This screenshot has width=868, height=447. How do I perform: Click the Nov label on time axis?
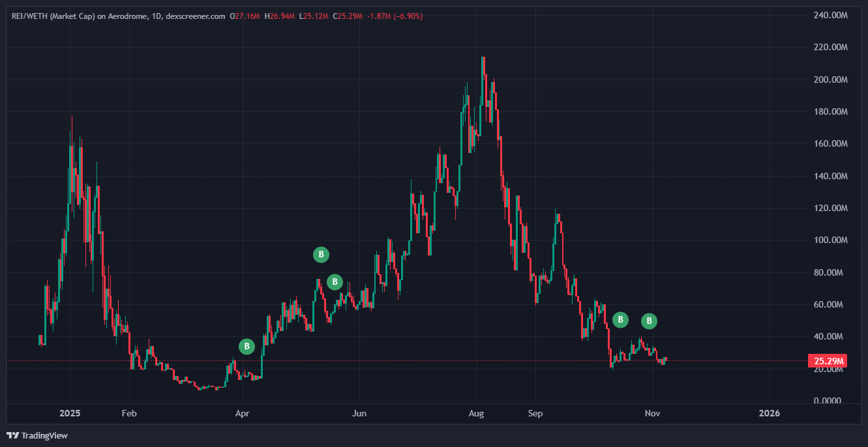click(652, 413)
